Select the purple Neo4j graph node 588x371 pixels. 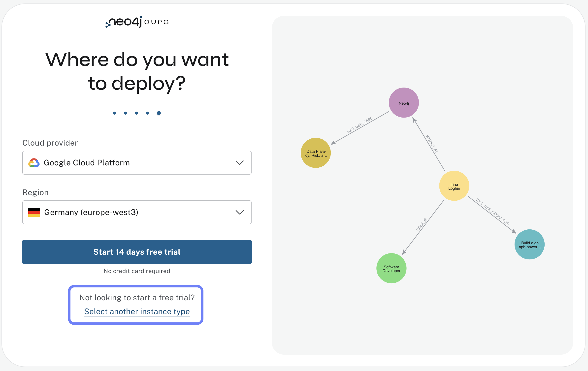pyautogui.click(x=403, y=102)
